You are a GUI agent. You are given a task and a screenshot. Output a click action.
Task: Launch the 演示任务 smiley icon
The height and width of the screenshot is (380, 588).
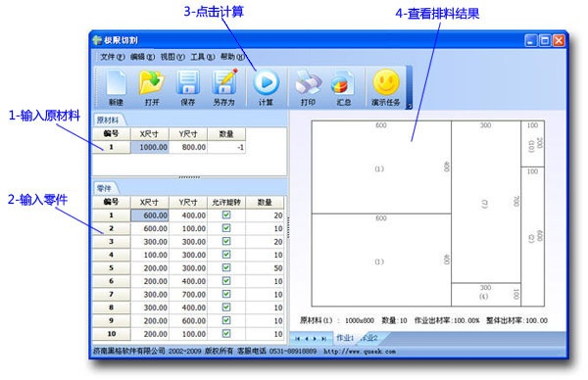coord(385,87)
